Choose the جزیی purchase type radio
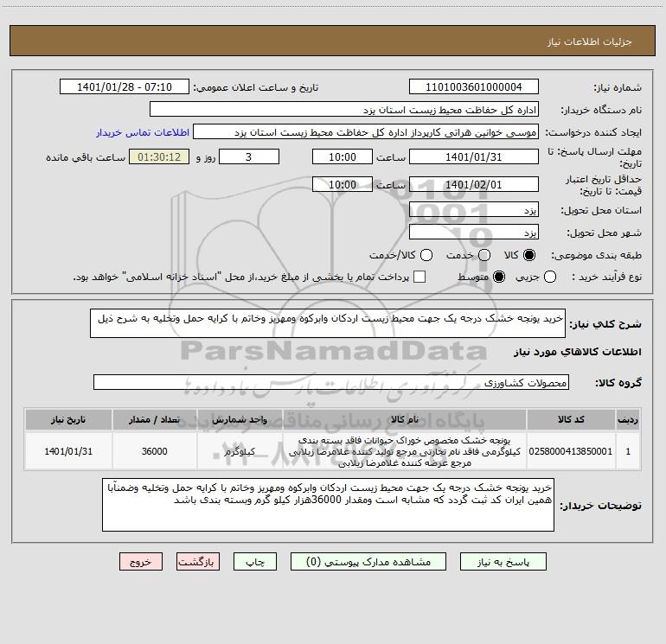666x644 pixels. (550, 277)
